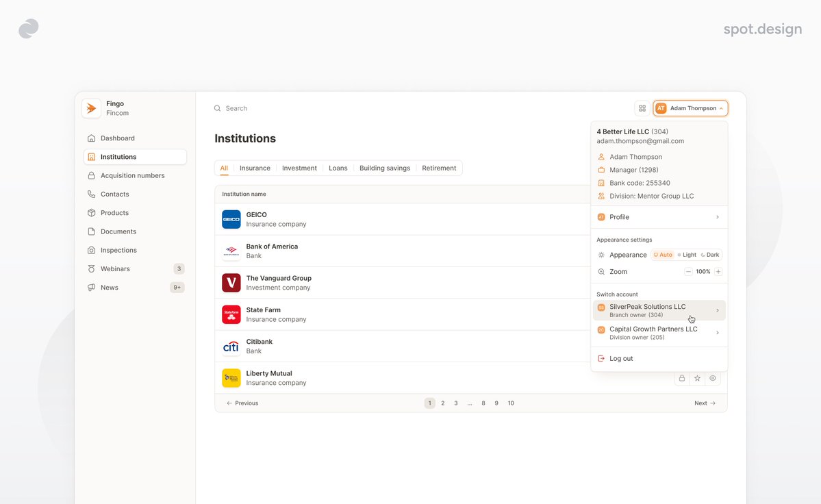The width and height of the screenshot is (821, 504).
Task: Select the All filter tab
Action: (x=224, y=168)
